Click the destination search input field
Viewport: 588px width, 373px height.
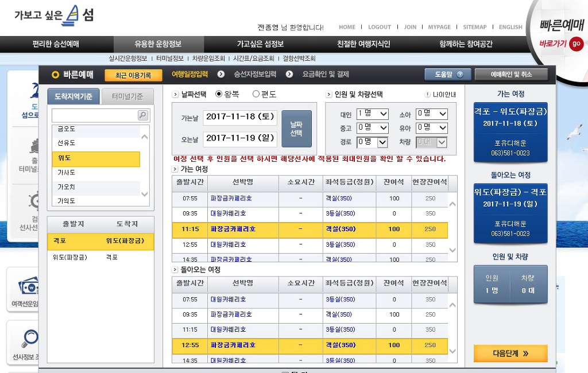click(95, 115)
